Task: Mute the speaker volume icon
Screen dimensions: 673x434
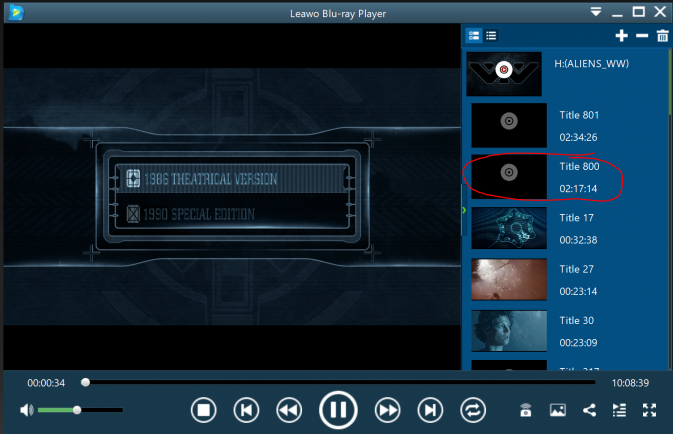Action: 27,410
